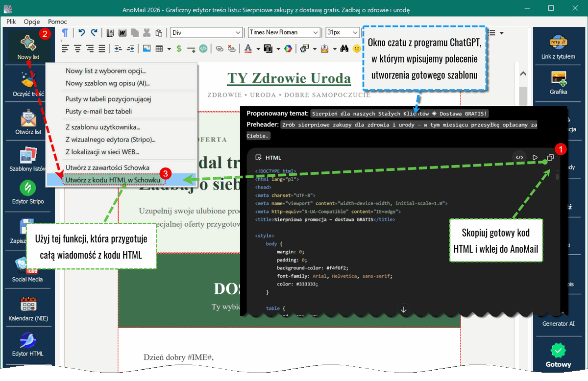This screenshot has width=588, height=381.
Task: Click Otwórz list in the sidebar
Action: point(28,122)
